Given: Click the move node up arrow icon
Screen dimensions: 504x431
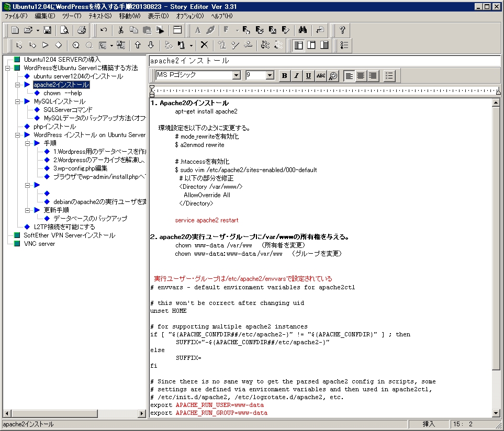Looking at the screenshot, I should [138, 46].
